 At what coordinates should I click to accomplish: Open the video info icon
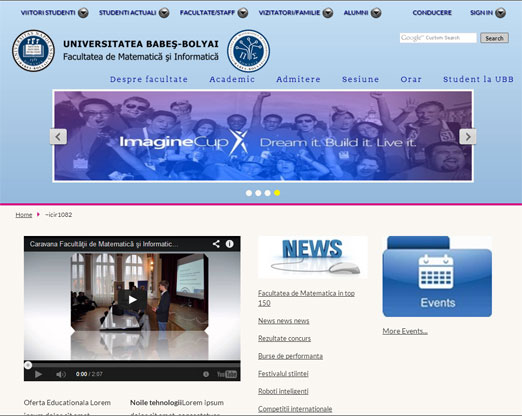230,244
